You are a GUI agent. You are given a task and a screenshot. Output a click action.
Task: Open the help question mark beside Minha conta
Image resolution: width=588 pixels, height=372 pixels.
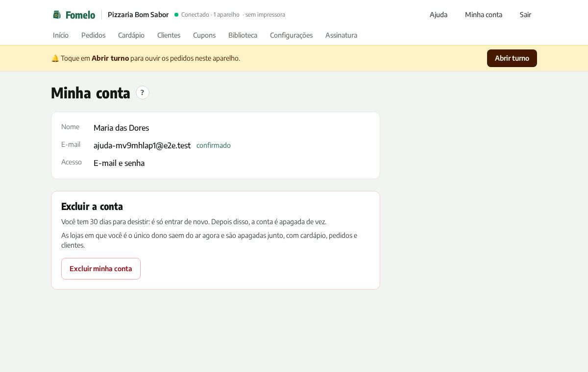click(143, 93)
